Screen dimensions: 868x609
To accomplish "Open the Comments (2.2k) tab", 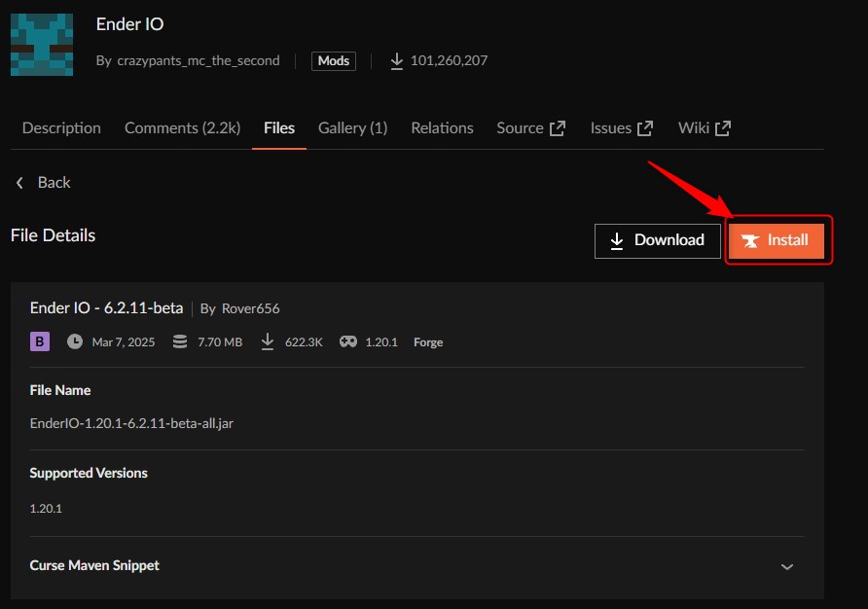I will tap(183, 127).
